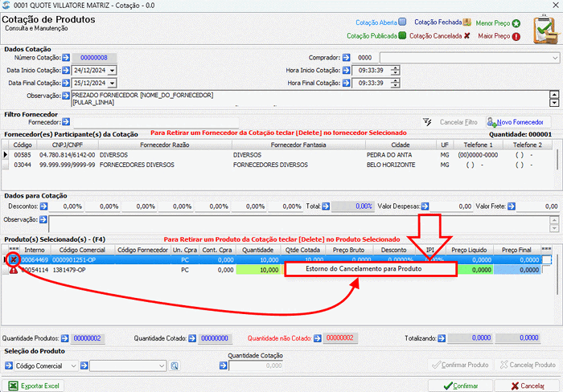Choose Estorno do Cancelamento para Produto
This screenshot has height=392, width=563.
coord(371,269)
